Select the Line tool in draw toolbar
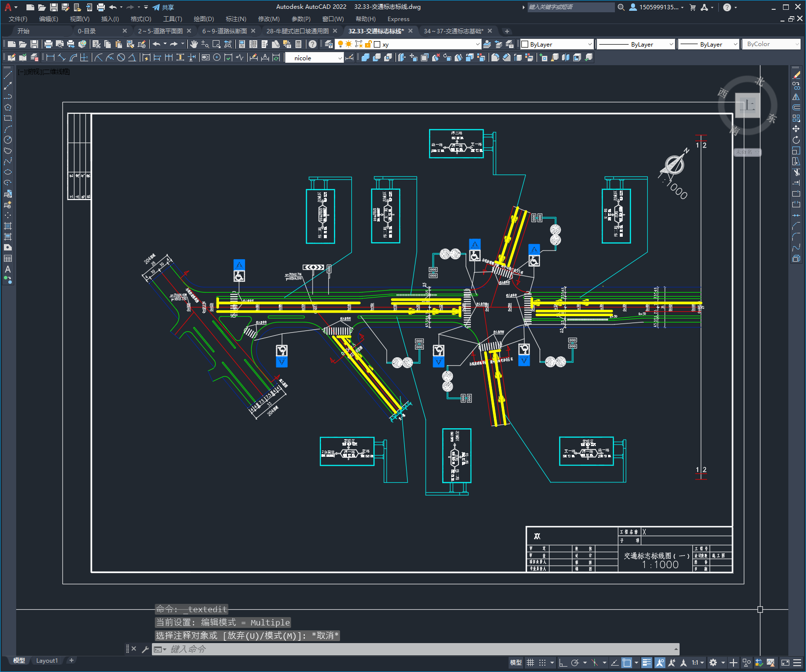 8,75
